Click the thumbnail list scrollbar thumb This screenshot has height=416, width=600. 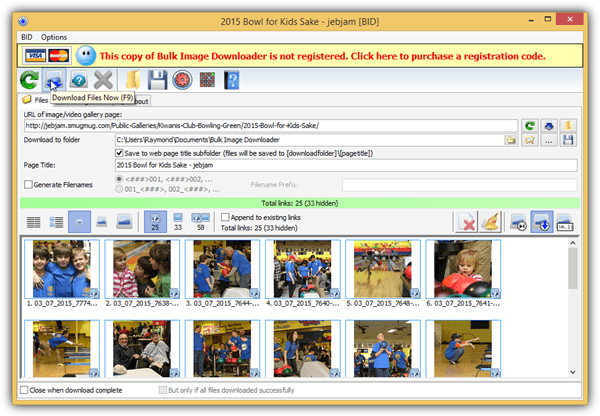tap(573, 268)
